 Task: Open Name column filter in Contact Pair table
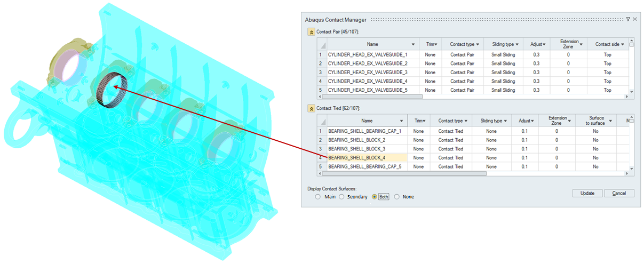coord(413,44)
